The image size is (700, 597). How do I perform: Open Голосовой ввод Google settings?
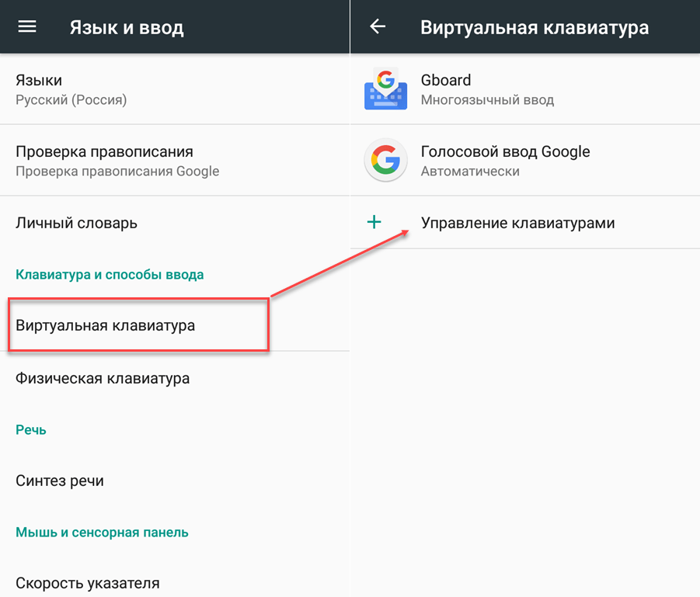(x=525, y=160)
